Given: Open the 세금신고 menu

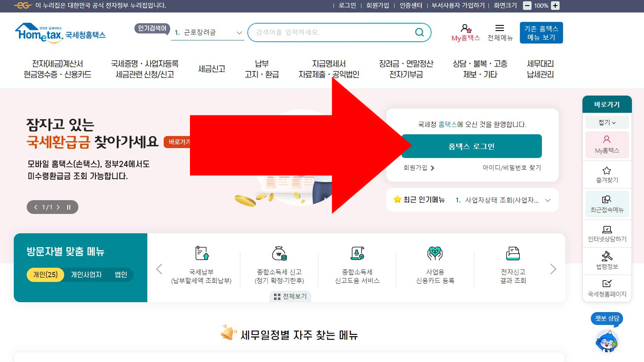Looking at the screenshot, I should click(211, 69).
